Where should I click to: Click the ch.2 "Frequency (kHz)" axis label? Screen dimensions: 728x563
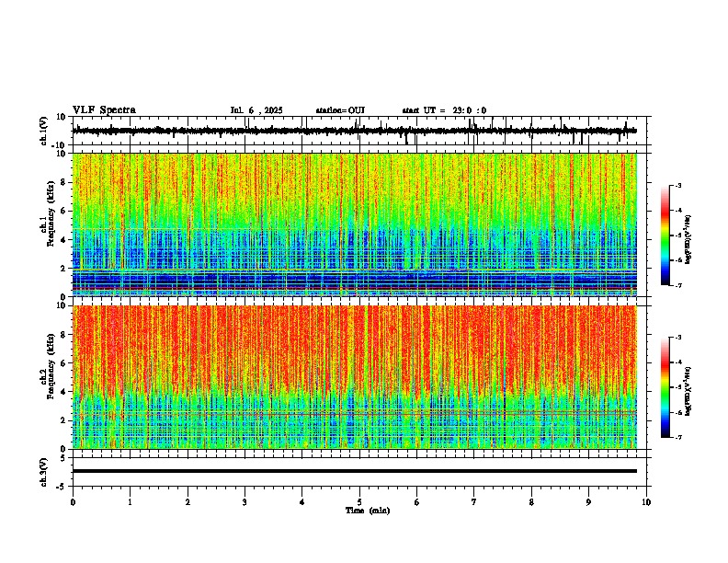click(51, 366)
